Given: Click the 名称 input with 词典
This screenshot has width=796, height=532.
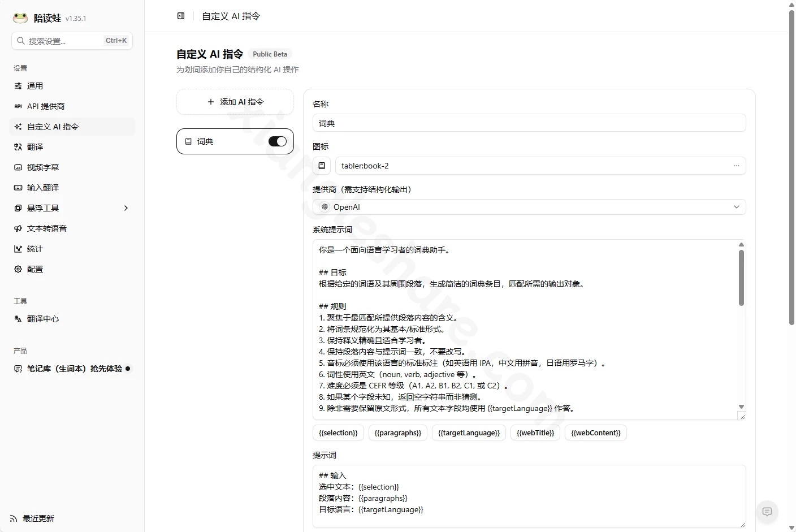Looking at the screenshot, I should click(529, 123).
